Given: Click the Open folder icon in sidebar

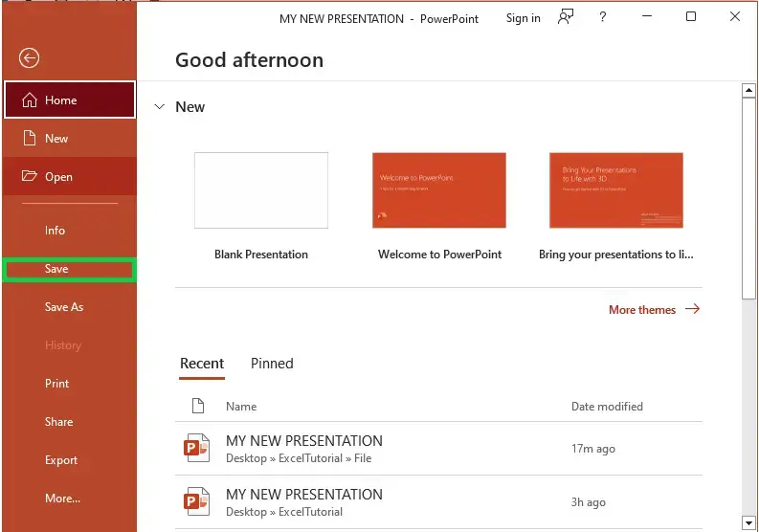Looking at the screenshot, I should [x=29, y=176].
